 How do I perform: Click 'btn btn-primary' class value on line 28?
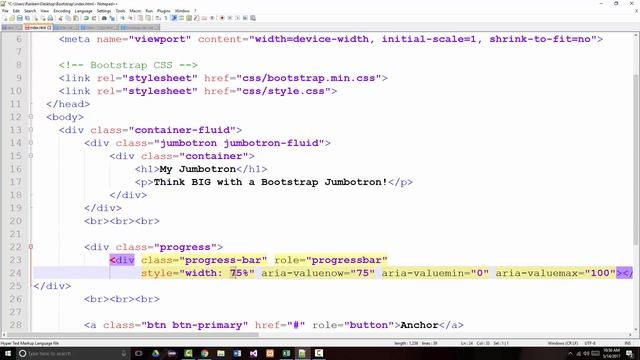(194, 325)
